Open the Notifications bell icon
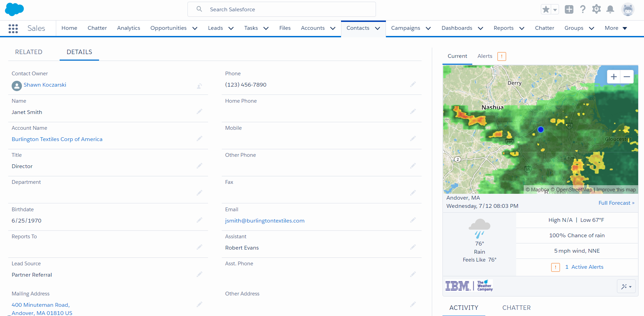This screenshot has width=644, height=316. pyautogui.click(x=610, y=10)
